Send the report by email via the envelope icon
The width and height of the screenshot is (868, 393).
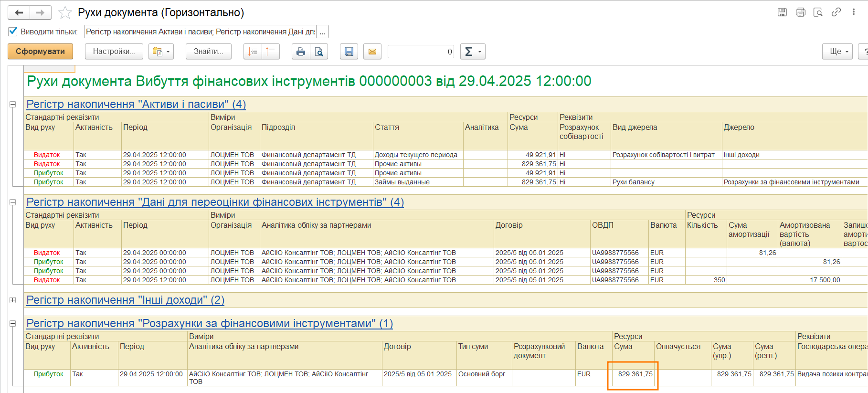point(372,52)
